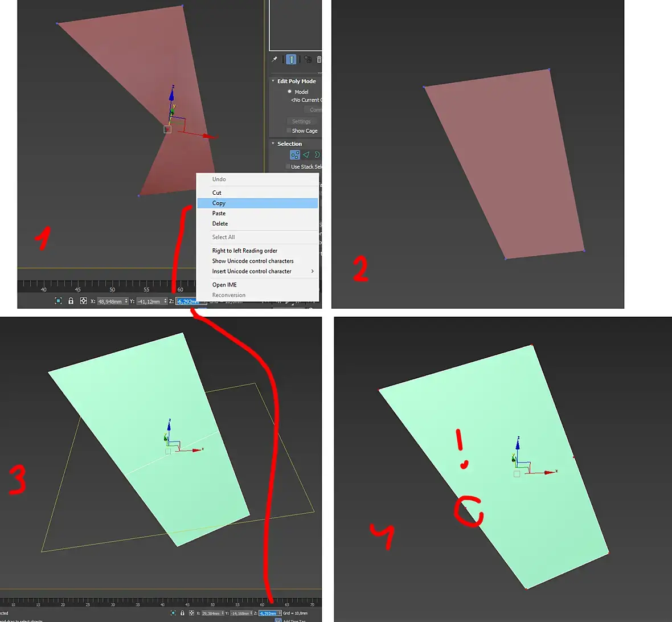Enable the Show Cage checkbox
The height and width of the screenshot is (622, 672).
coord(288,130)
